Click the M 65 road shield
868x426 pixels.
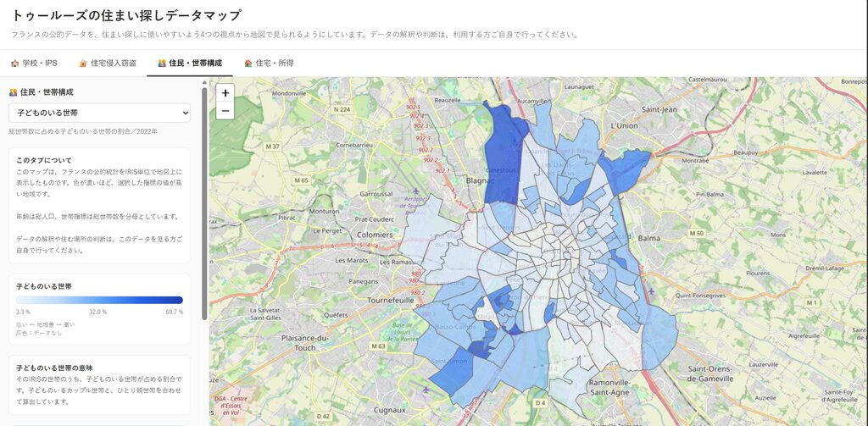pyautogui.click(x=301, y=180)
